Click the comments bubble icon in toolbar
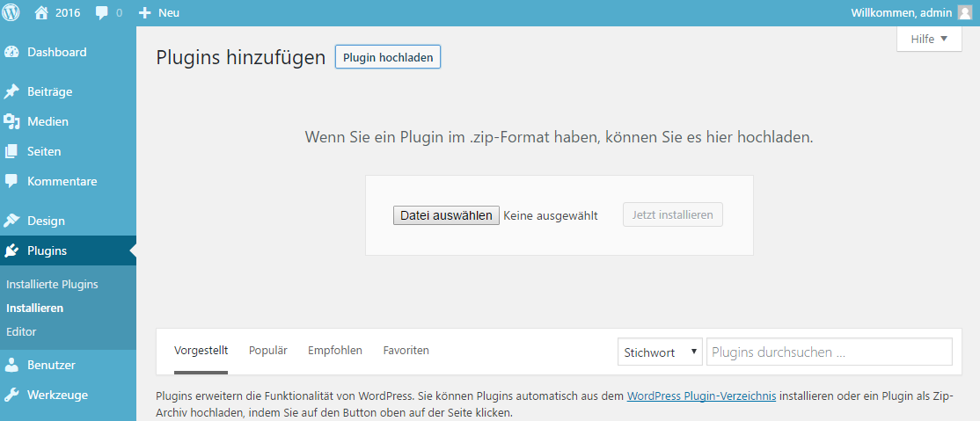 102,13
